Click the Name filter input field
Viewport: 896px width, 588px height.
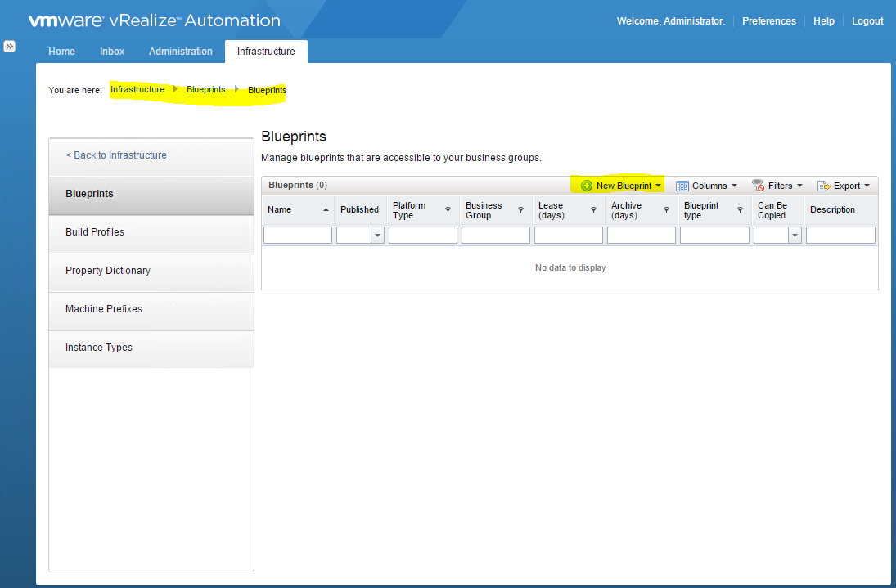tap(298, 236)
